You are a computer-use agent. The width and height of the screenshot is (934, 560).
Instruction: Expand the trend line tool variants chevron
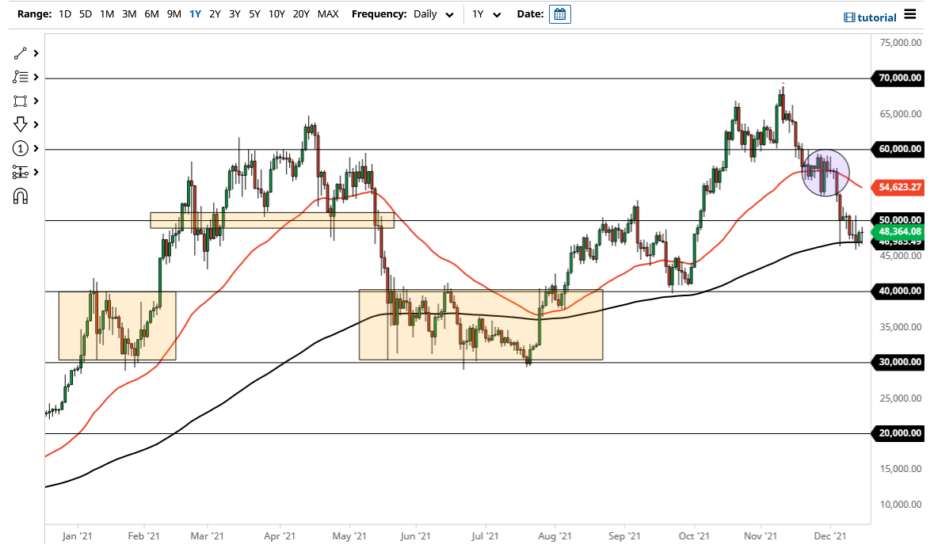click(36, 53)
